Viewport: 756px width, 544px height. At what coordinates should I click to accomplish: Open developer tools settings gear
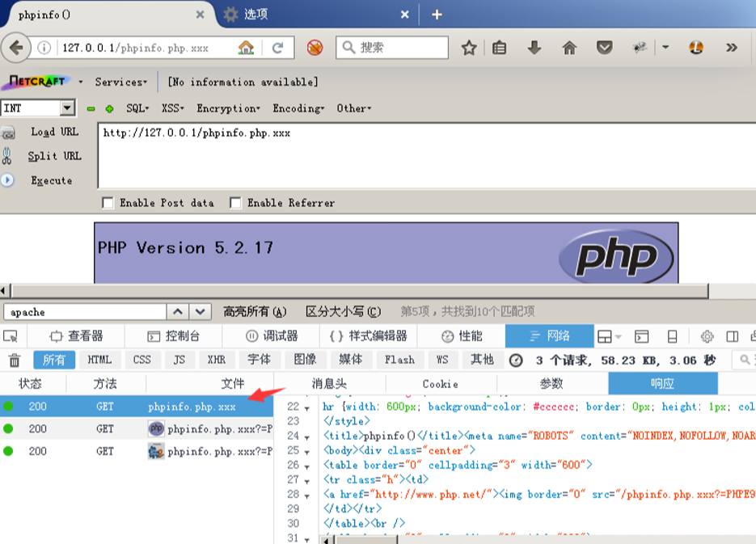(x=707, y=335)
